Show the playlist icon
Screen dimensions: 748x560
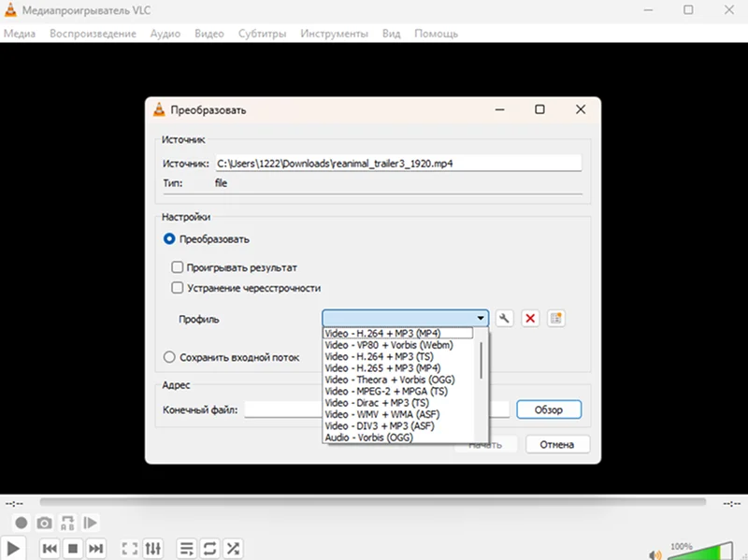[186, 549]
